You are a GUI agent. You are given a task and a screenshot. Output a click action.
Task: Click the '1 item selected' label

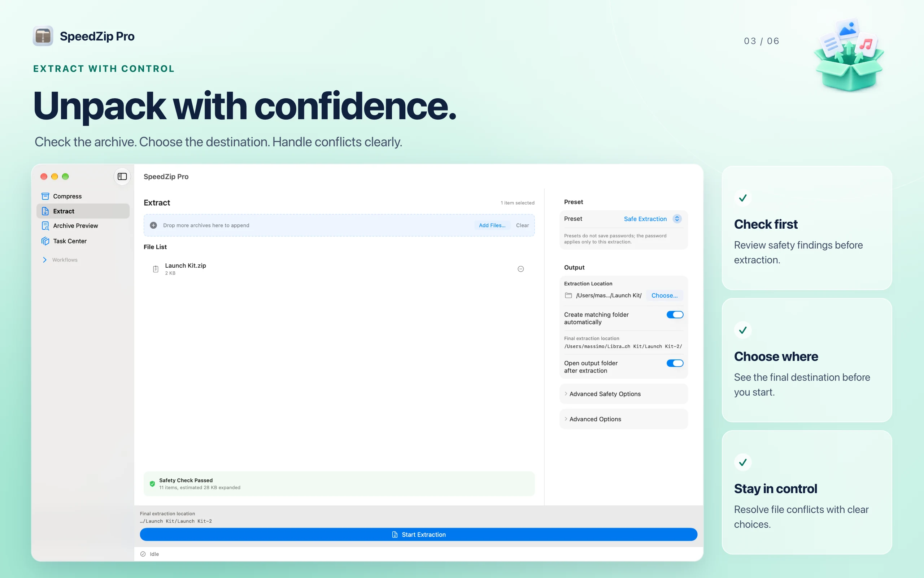point(517,203)
